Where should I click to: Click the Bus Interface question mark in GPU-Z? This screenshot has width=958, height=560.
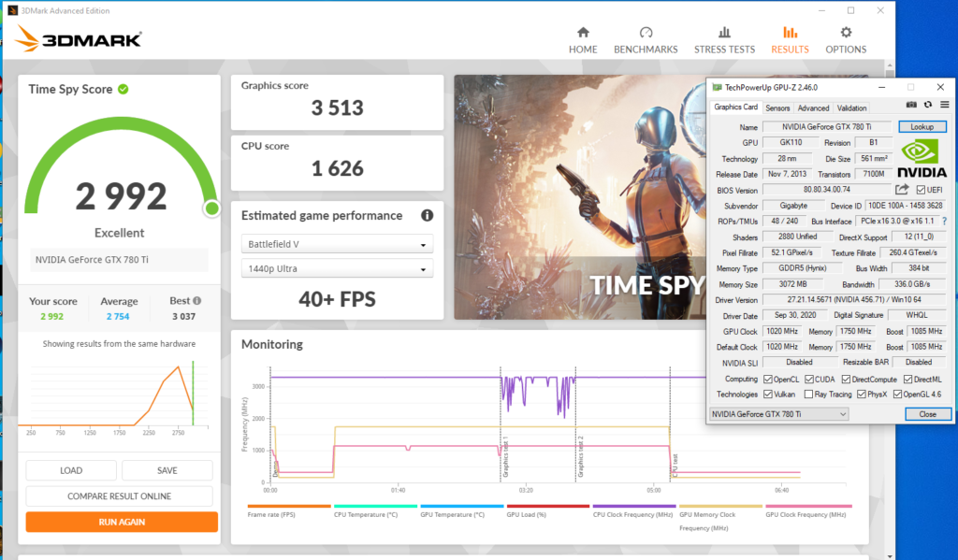(945, 221)
